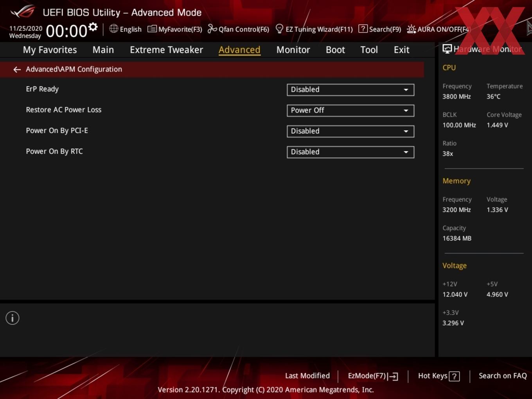Launch EZ Tuning Wizard(F11)
Image resolution: width=532 pixels, height=399 pixels.
pyautogui.click(x=314, y=29)
